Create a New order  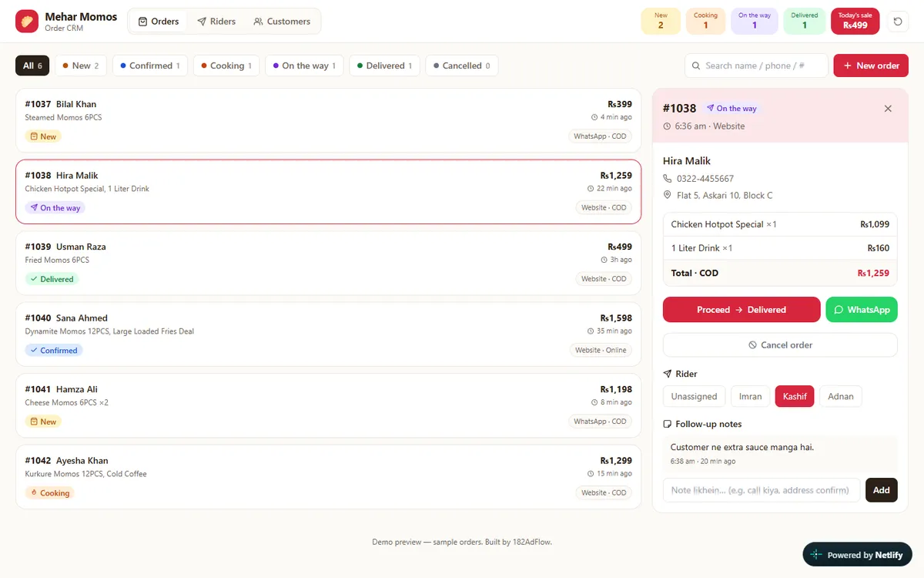pyautogui.click(x=871, y=66)
